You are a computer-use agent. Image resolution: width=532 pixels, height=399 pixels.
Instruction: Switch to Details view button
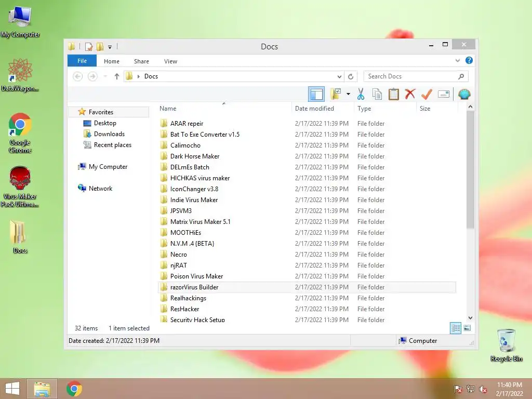pyautogui.click(x=456, y=328)
